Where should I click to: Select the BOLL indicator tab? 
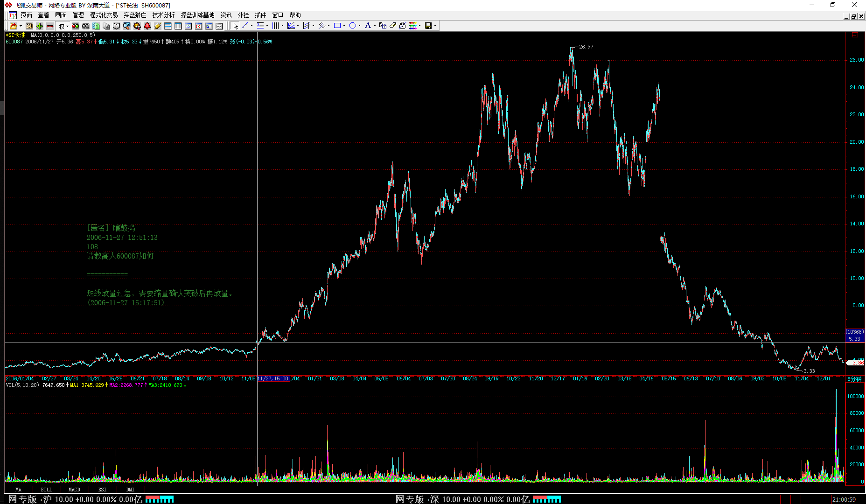coord(46,490)
